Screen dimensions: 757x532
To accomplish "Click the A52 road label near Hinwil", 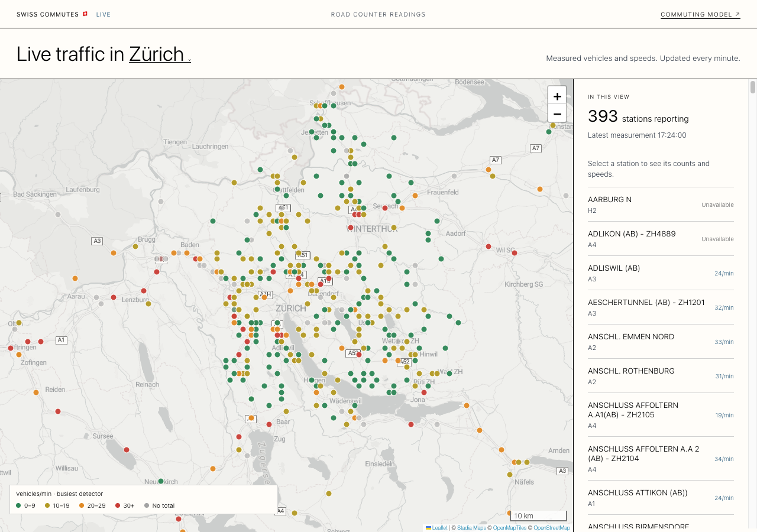I will [x=405, y=362].
